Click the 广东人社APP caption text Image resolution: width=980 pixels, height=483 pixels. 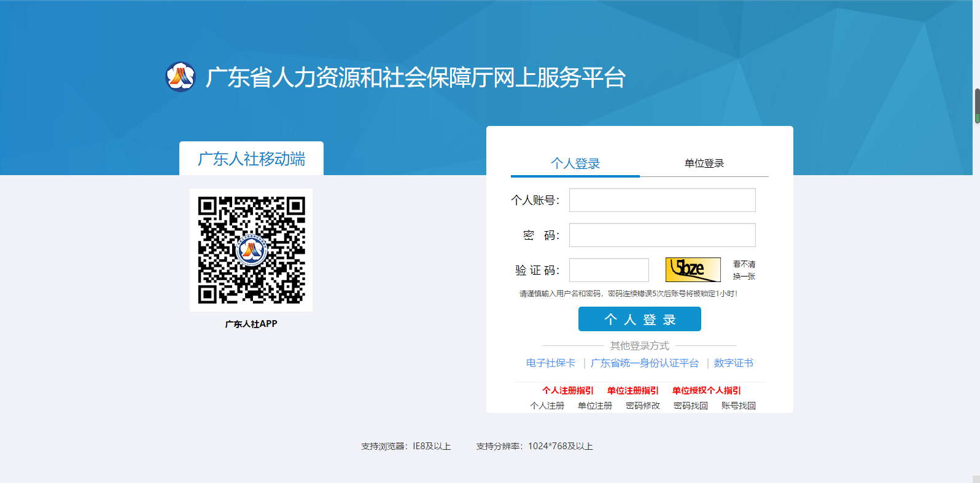pyautogui.click(x=251, y=324)
